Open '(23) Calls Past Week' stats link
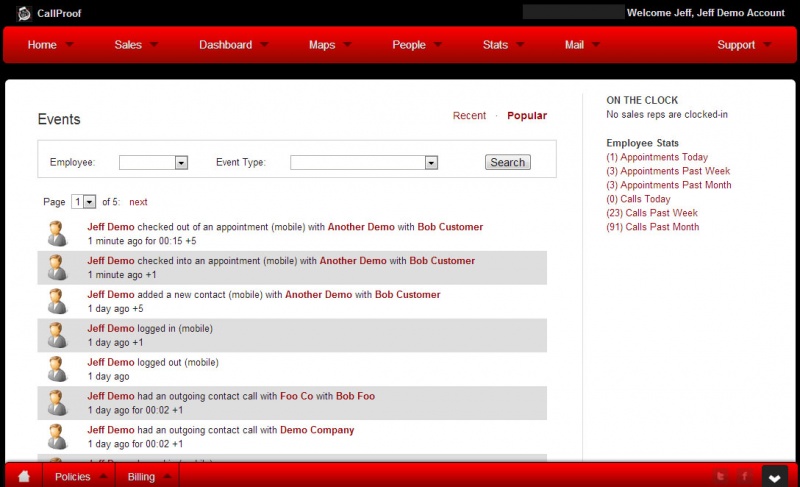This screenshot has width=800, height=487. pyautogui.click(x=652, y=213)
